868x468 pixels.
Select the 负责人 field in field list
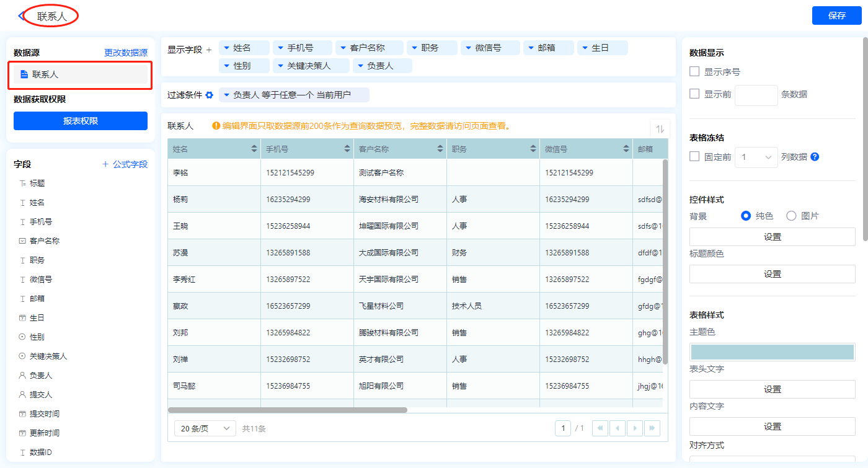pos(41,376)
